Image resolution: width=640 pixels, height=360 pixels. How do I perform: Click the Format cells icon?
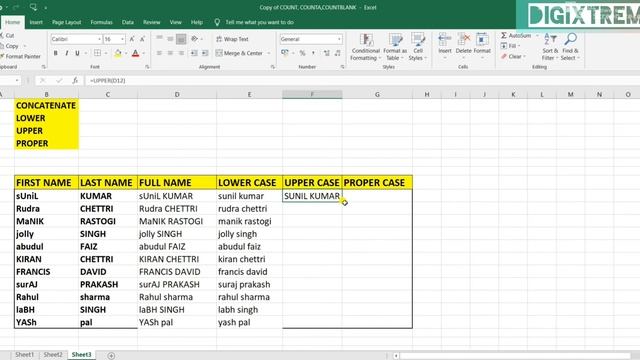click(x=482, y=40)
